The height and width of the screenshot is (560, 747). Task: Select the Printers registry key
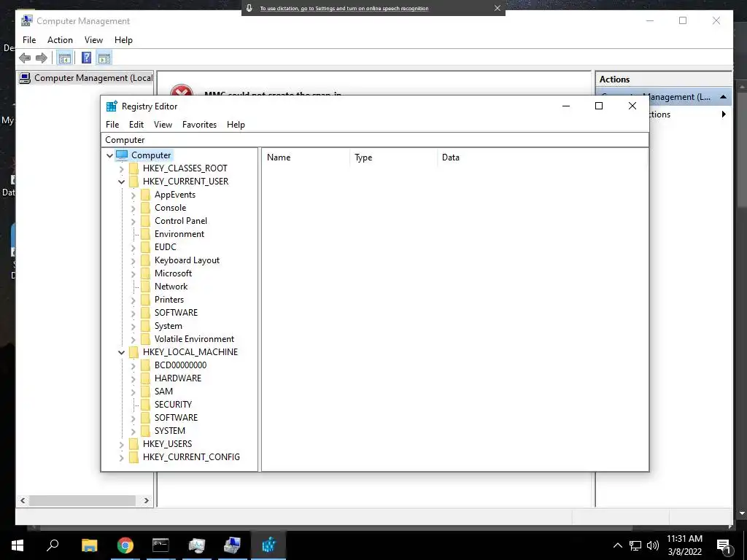tap(169, 300)
